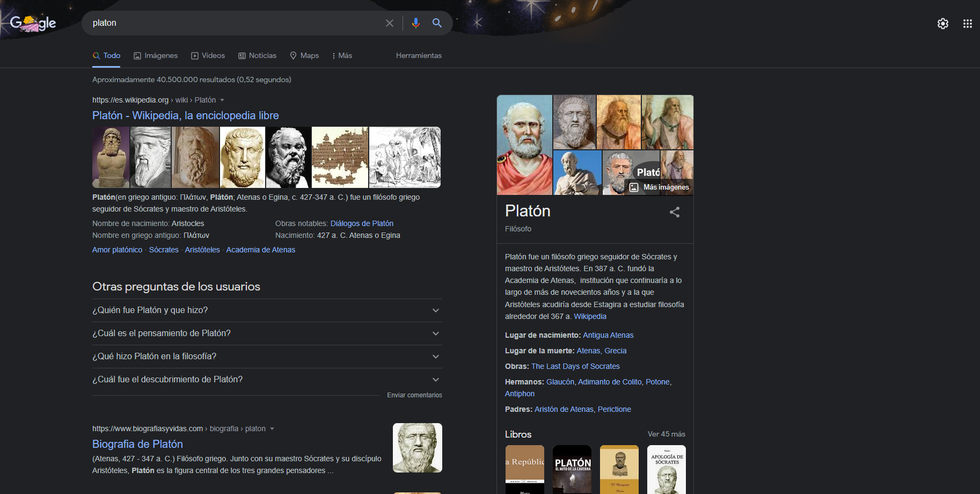Expand ¿Cuál es el pensamiento de Platón?
Image resolution: width=980 pixels, height=494 pixels.
point(267,333)
